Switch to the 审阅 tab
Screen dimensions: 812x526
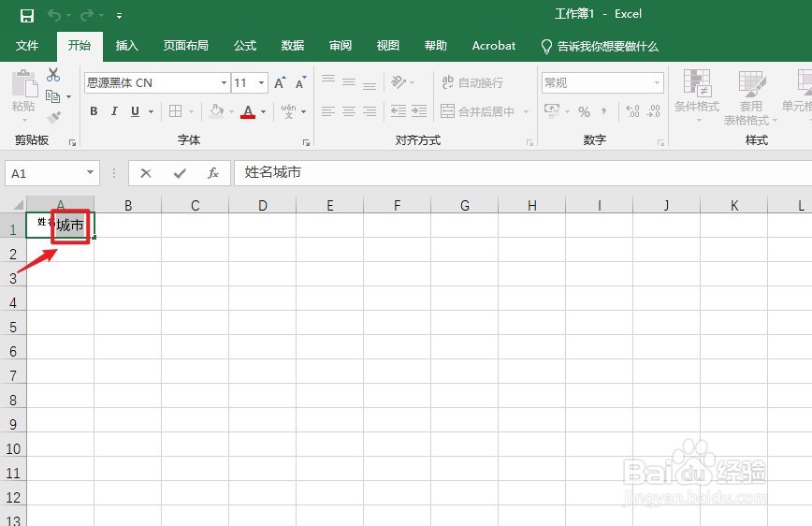(x=341, y=46)
